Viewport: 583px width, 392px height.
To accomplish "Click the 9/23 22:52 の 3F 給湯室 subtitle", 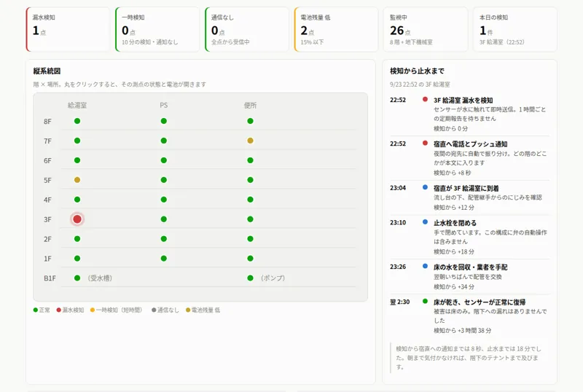I will (420, 85).
